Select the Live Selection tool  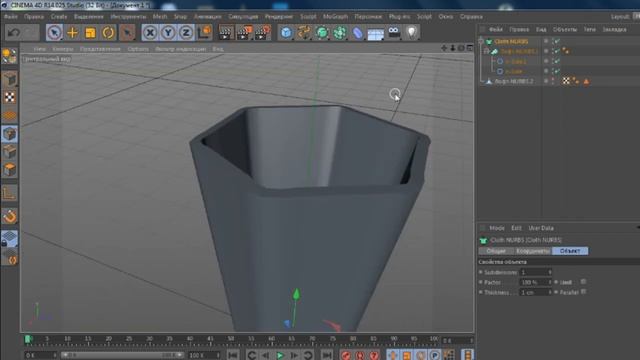(x=54, y=32)
